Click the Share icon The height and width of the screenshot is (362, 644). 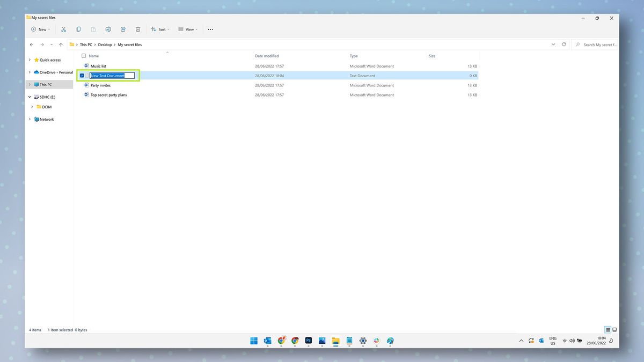[123, 29]
